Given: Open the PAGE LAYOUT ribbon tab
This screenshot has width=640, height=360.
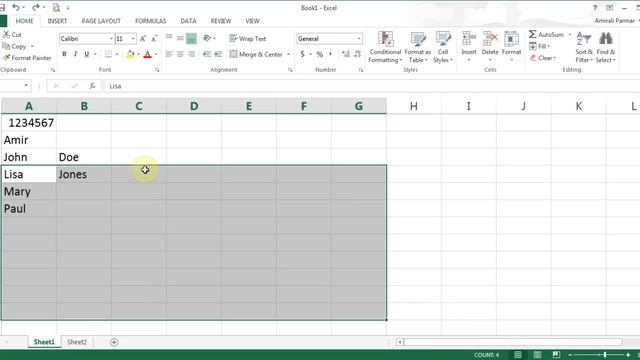Looking at the screenshot, I should click(x=101, y=21).
